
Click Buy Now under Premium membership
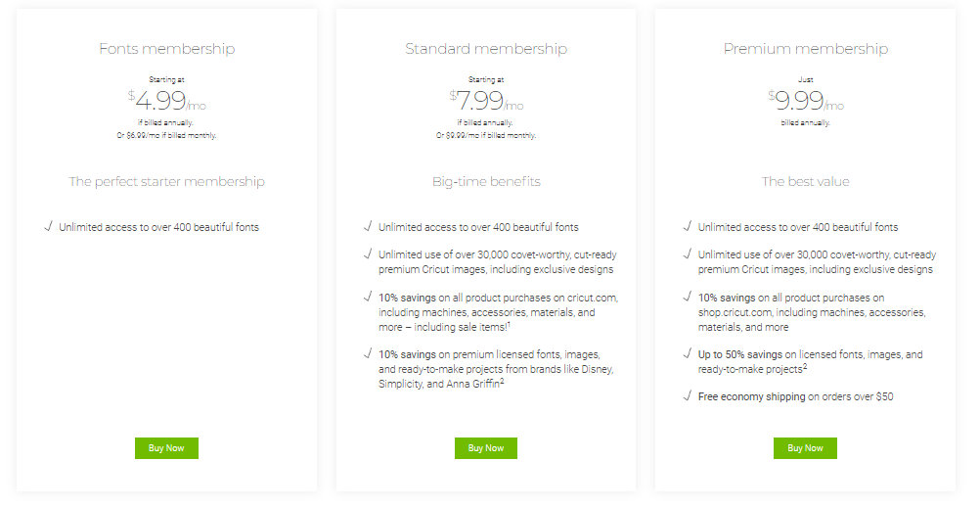805,447
